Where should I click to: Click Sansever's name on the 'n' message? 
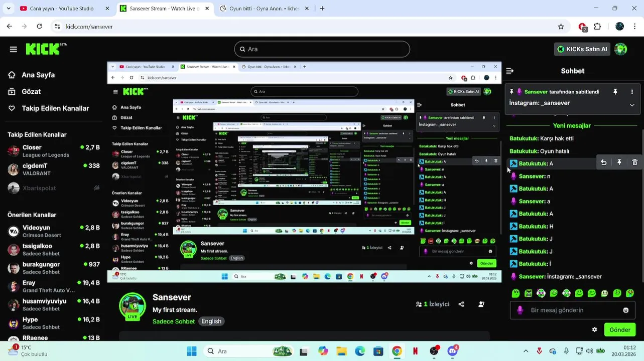[x=532, y=176]
